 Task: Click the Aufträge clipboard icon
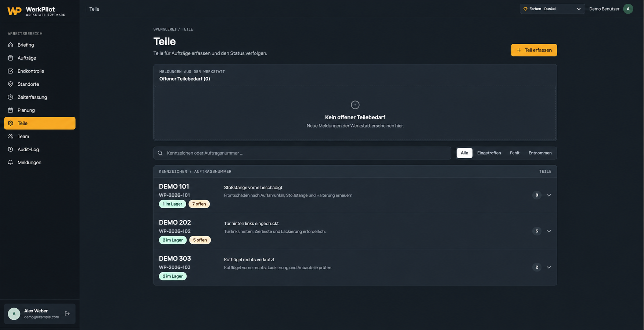10,58
